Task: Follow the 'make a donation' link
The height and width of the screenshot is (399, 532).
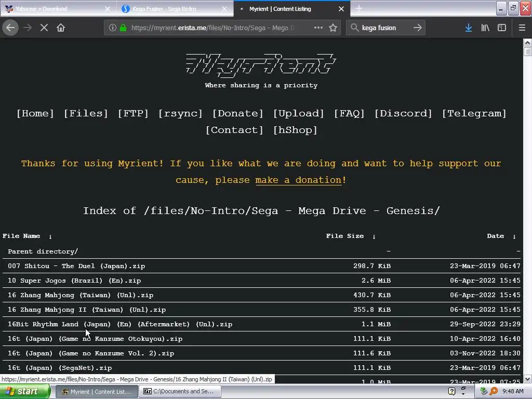Action: point(298,180)
